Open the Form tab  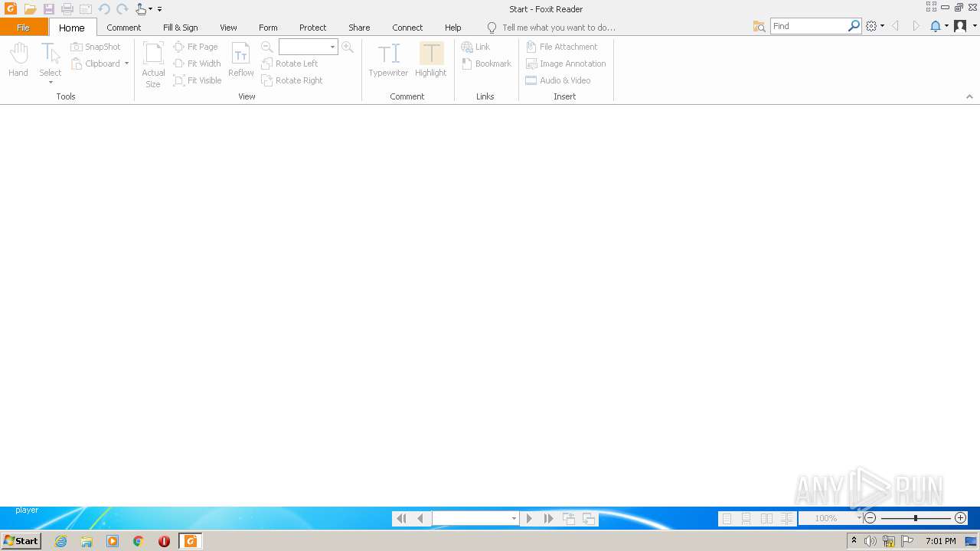click(x=268, y=28)
